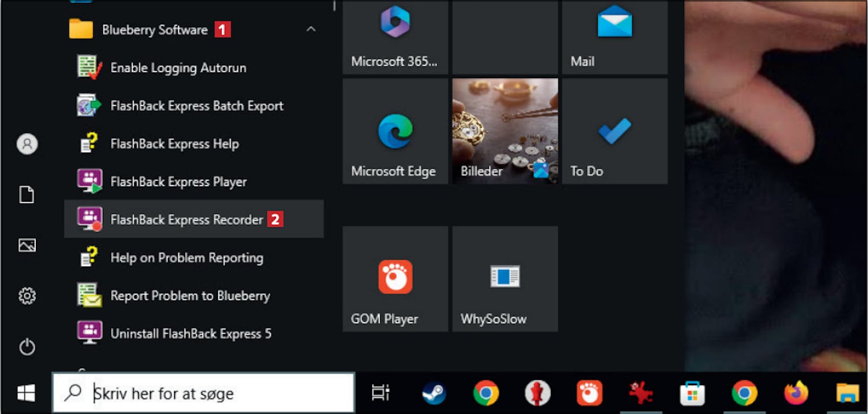Collapse the Blueberry Software folder

pos(311,29)
